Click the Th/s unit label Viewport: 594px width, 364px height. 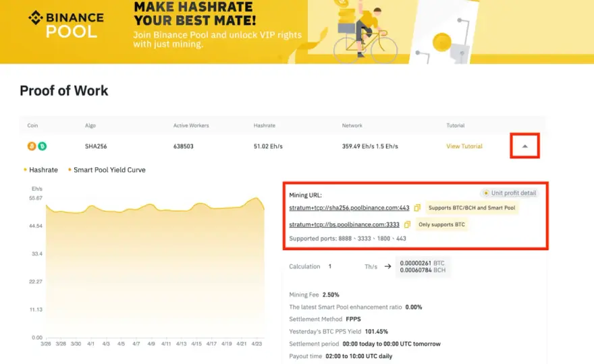(371, 267)
